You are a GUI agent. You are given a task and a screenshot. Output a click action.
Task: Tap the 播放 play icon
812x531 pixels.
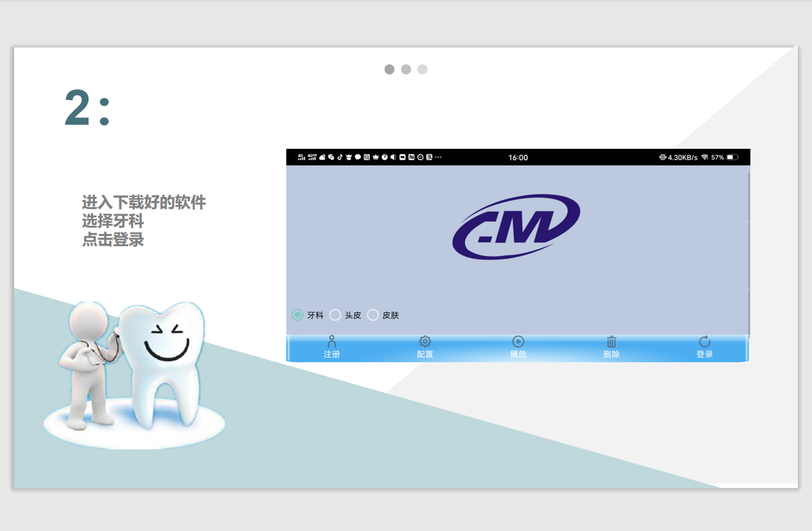click(518, 342)
